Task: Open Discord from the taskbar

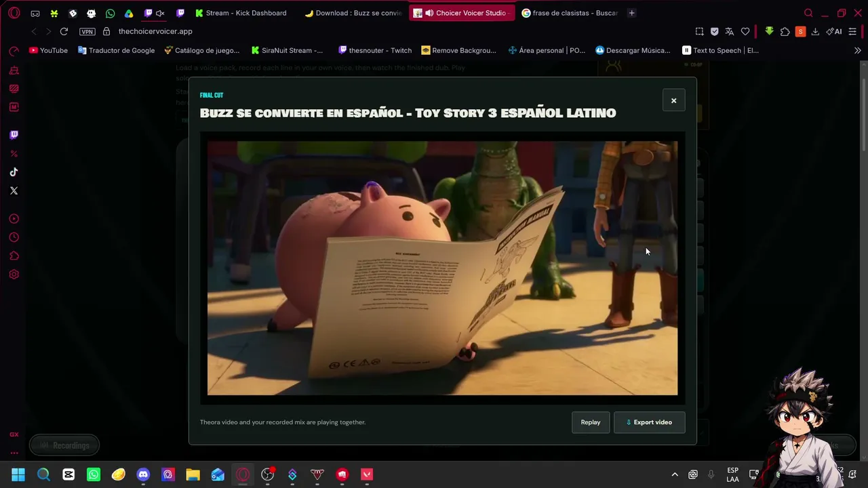Action: pyautogui.click(x=143, y=474)
